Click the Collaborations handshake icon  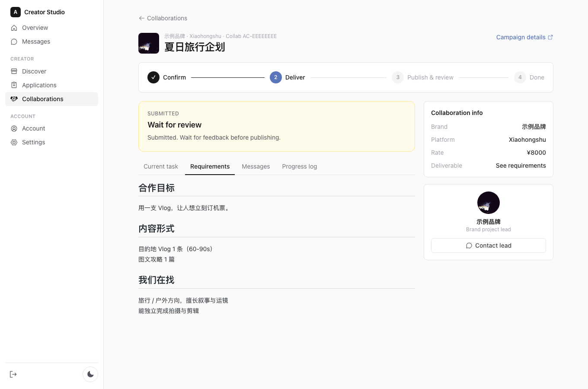[x=14, y=99]
